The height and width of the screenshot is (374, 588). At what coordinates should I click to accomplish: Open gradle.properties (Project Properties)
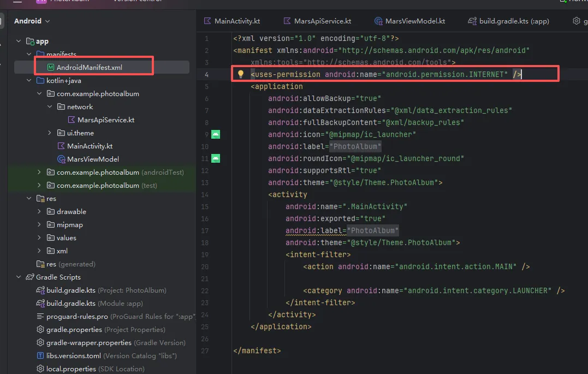(x=106, y=329)
